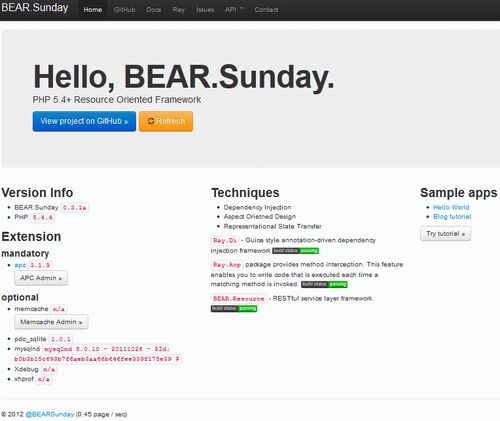Open the Hello World sample app link
This screenshot has height=421, width=500.
pyautogui.click(x=451, y=207)
